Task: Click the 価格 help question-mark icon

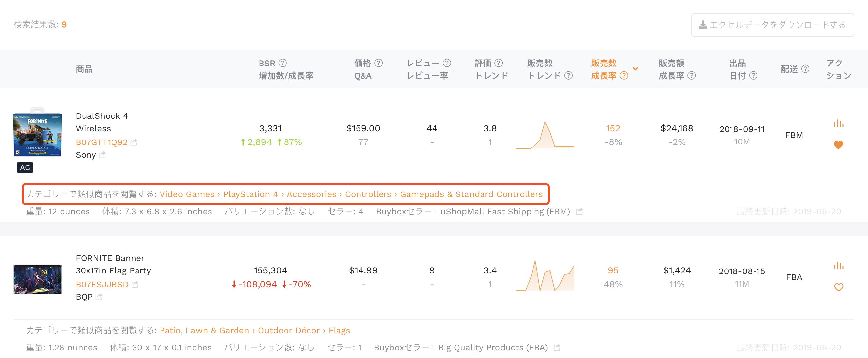Action: click(378, 63)
